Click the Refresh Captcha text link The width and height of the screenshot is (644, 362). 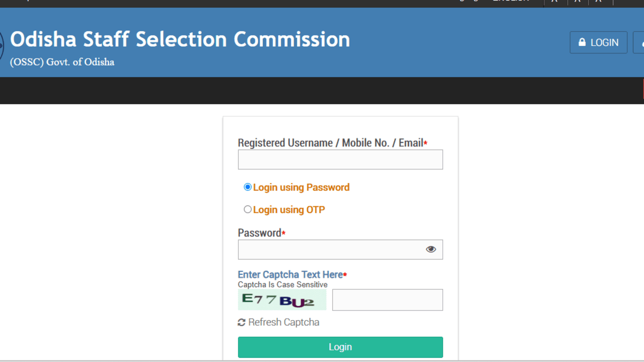[x=283, y=323]
